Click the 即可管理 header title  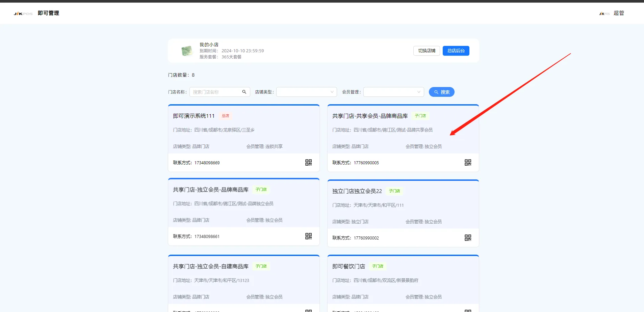tap(48, 13)
